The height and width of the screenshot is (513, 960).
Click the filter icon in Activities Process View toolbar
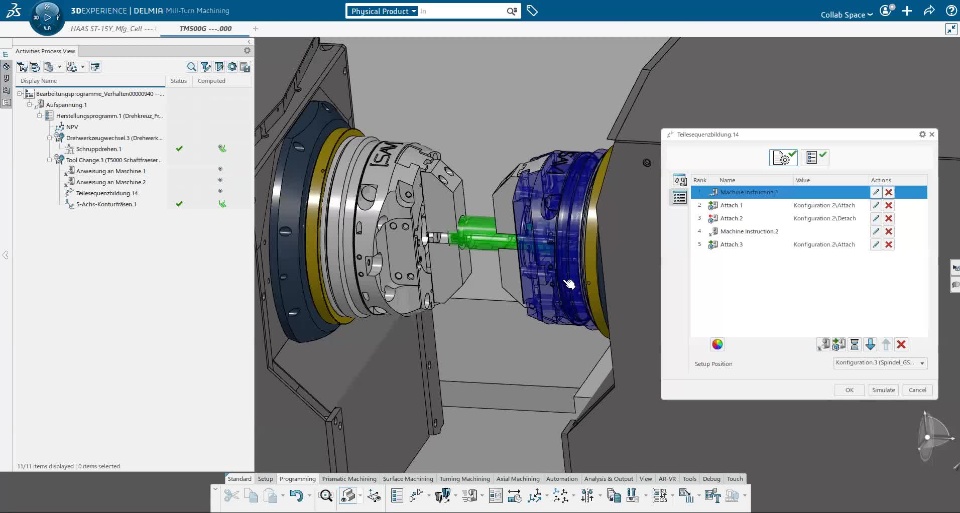pyautogui.click(x=206, y=67)
